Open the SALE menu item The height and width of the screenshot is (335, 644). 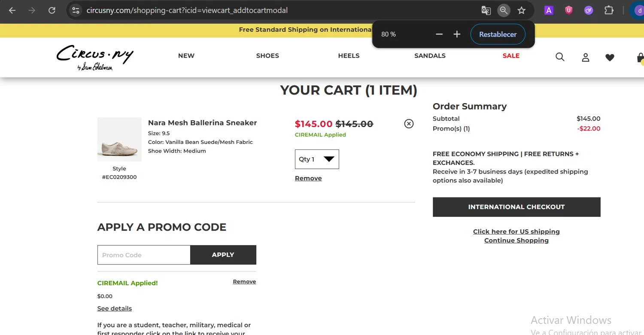511,56
